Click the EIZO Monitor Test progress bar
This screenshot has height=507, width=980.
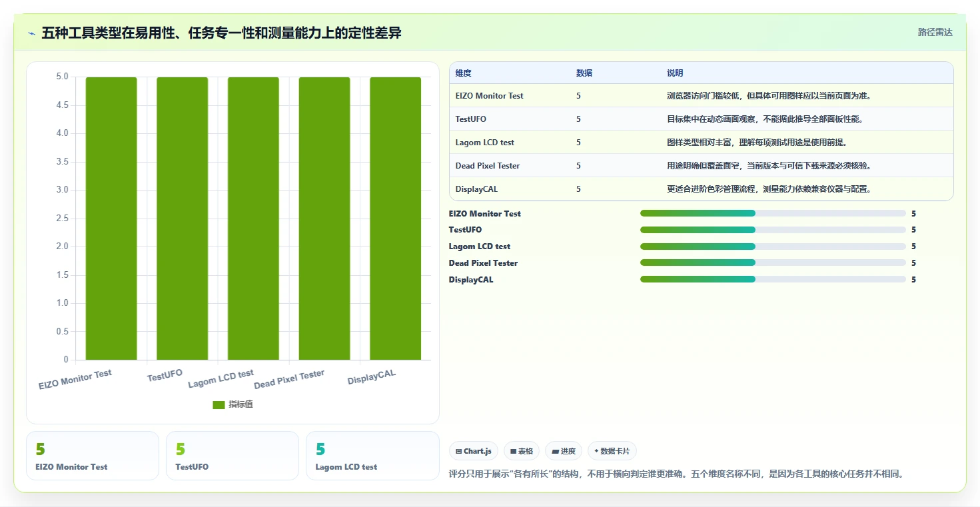(773, 213)
